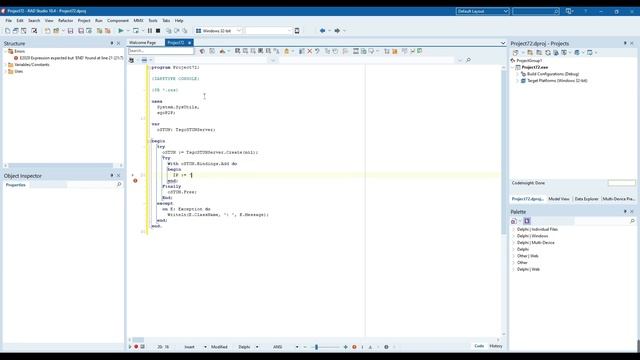
Task: Select the ProjectGroup1 node
Action: click(529, 60)
